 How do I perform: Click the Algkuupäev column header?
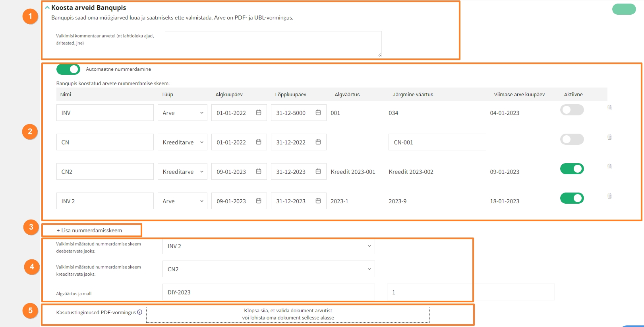pos(229,94)
